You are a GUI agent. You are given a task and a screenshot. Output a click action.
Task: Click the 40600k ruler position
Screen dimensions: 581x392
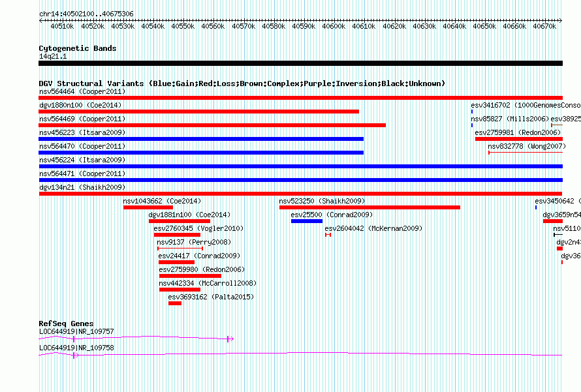tap(334, 26)
